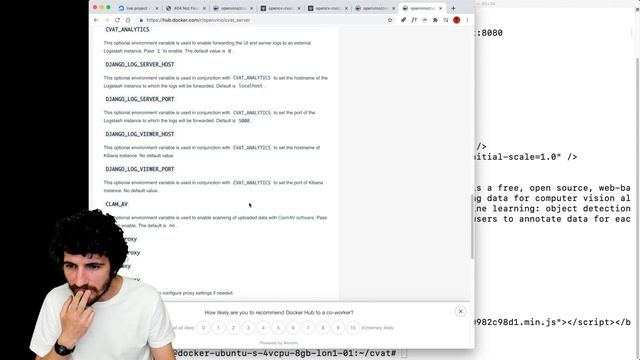Rate 2 on the recommendation survey
Screen dimensions: 640x360
[233, 328]
